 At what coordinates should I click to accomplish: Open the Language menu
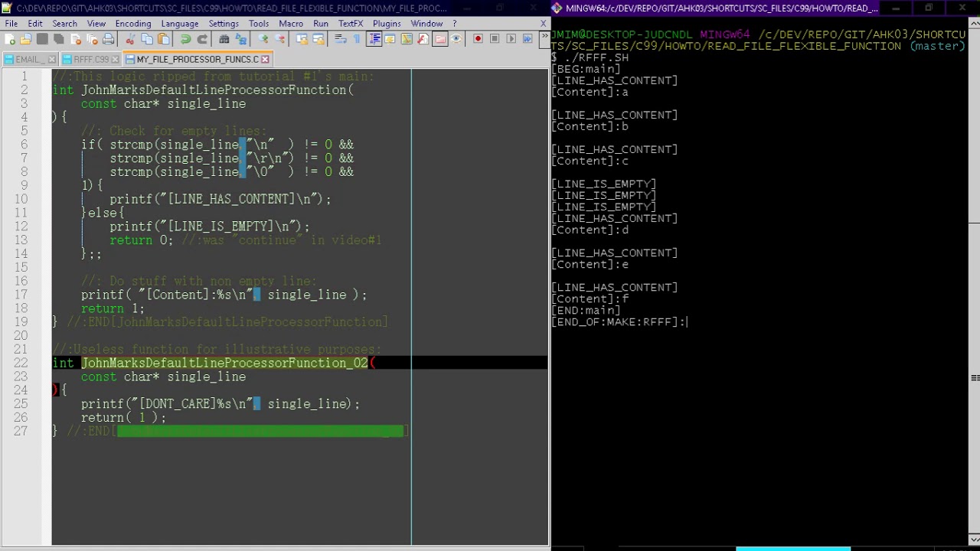(180, 24)
